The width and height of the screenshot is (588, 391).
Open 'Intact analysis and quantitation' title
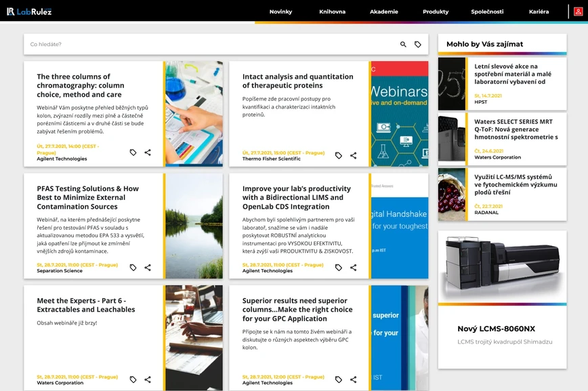298,81
